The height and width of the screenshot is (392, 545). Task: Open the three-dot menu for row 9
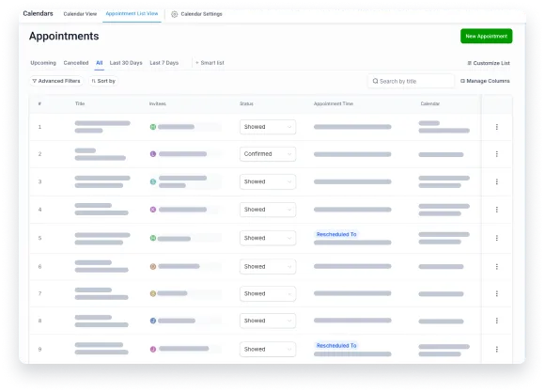[497, 349]
